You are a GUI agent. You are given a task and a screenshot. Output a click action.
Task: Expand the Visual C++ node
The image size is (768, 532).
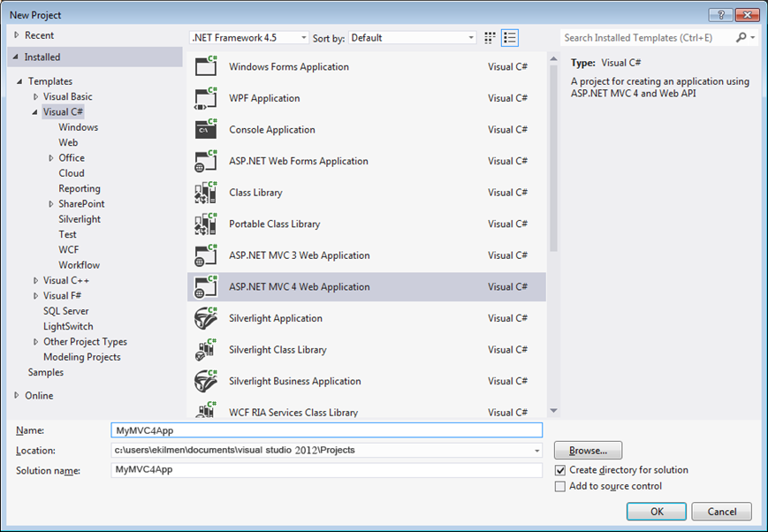click(35, 280)
